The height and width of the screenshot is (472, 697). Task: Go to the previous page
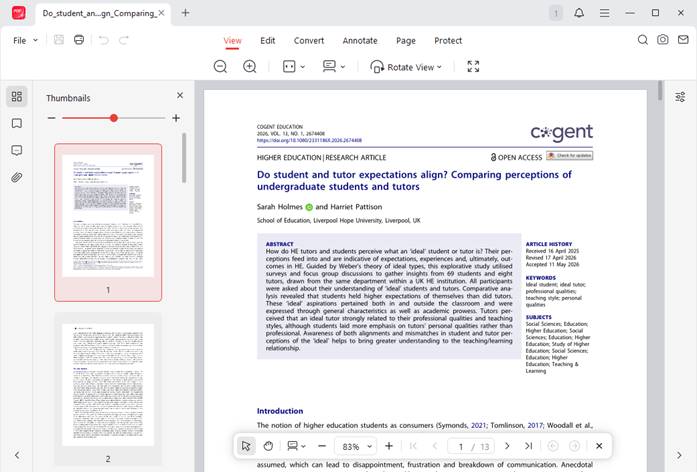pos(435,446)
